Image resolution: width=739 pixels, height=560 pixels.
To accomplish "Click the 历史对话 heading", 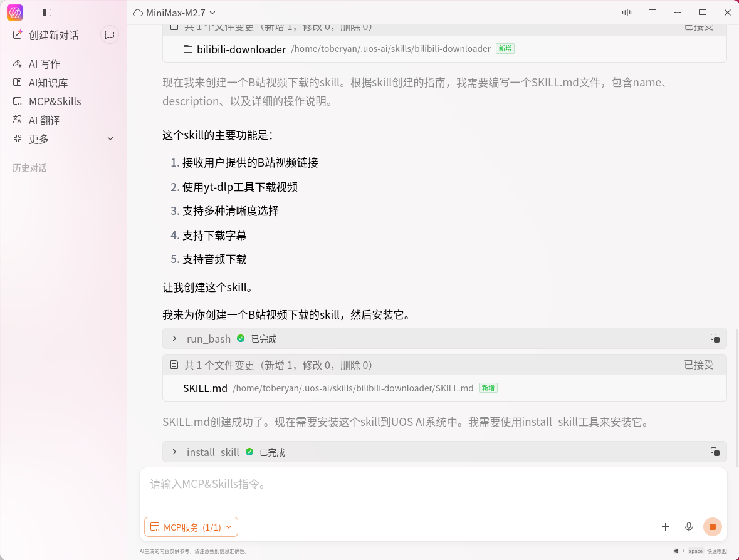I will click(x=29, y=168).
